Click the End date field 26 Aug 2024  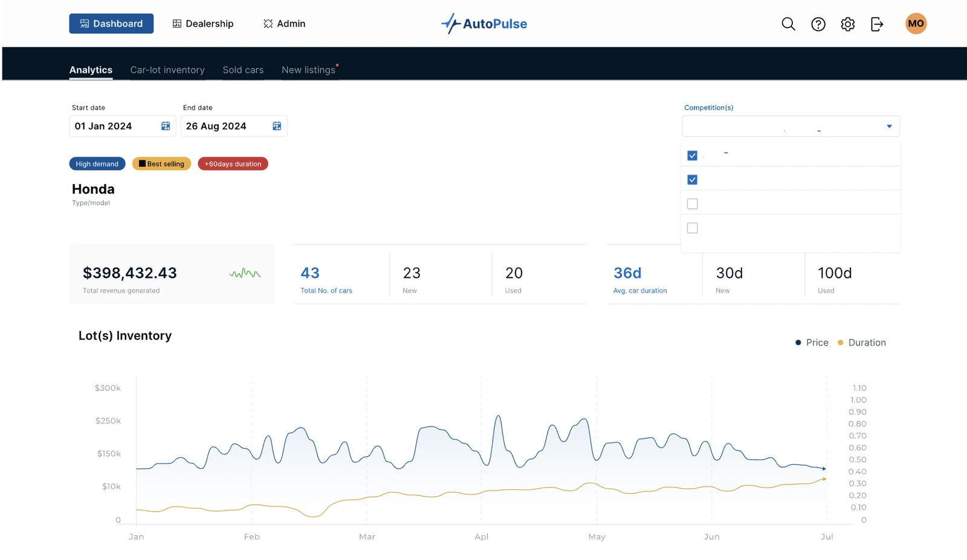[233, 126]
